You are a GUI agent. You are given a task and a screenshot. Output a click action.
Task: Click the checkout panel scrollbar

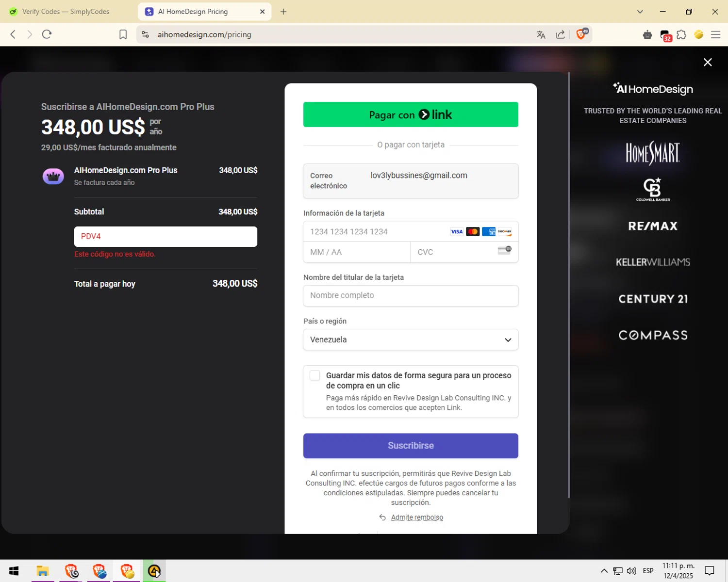pos(568,285)
